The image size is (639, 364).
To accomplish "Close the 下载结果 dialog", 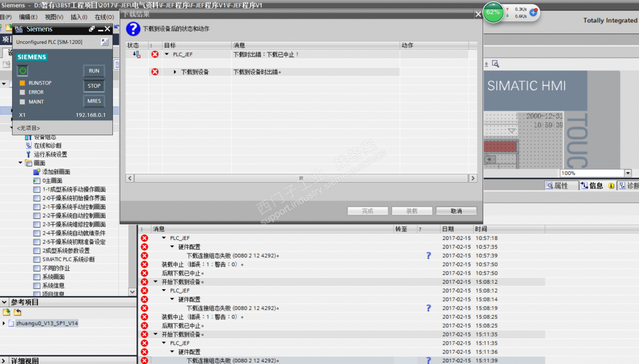I will 478,14.
